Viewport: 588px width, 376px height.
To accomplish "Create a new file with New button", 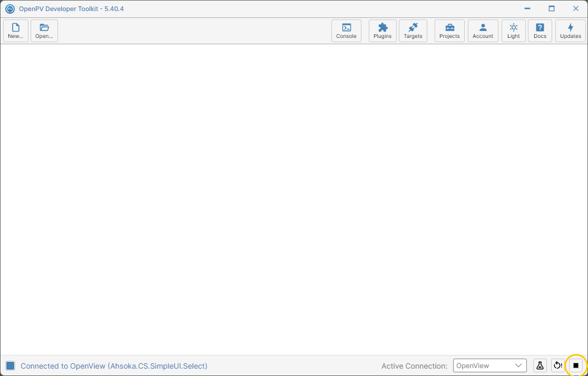I will (x=16, y=31).
